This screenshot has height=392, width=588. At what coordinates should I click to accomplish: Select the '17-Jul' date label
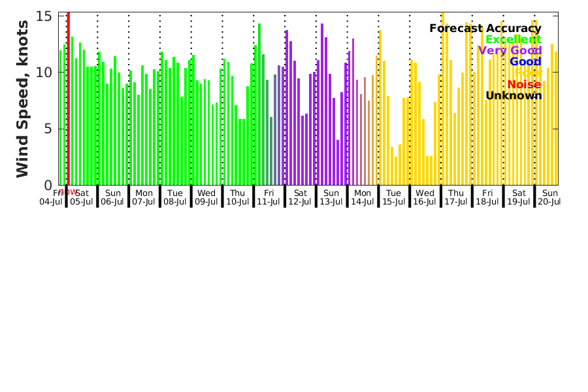pos(456,202)
